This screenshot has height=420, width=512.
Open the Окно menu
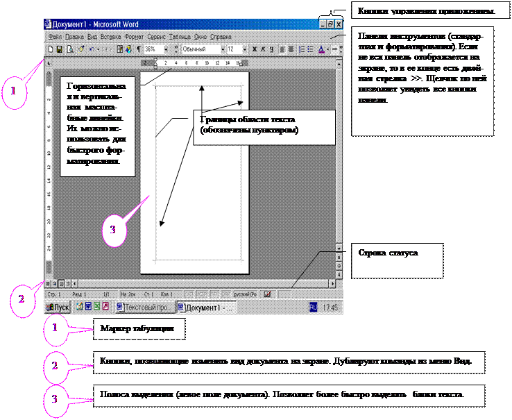pyautogui.click(x=200, y=37)
